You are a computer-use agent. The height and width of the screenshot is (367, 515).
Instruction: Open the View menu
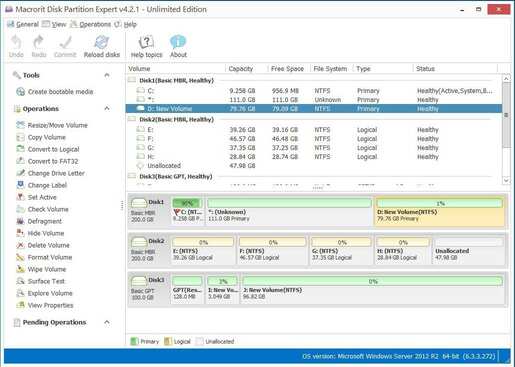coord(54,24)
